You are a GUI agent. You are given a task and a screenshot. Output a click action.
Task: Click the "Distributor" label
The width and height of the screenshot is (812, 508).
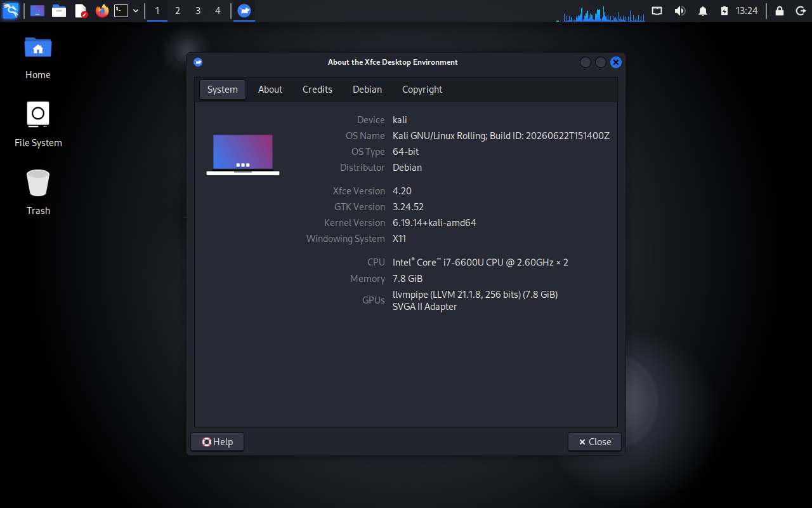pos(362,168)
